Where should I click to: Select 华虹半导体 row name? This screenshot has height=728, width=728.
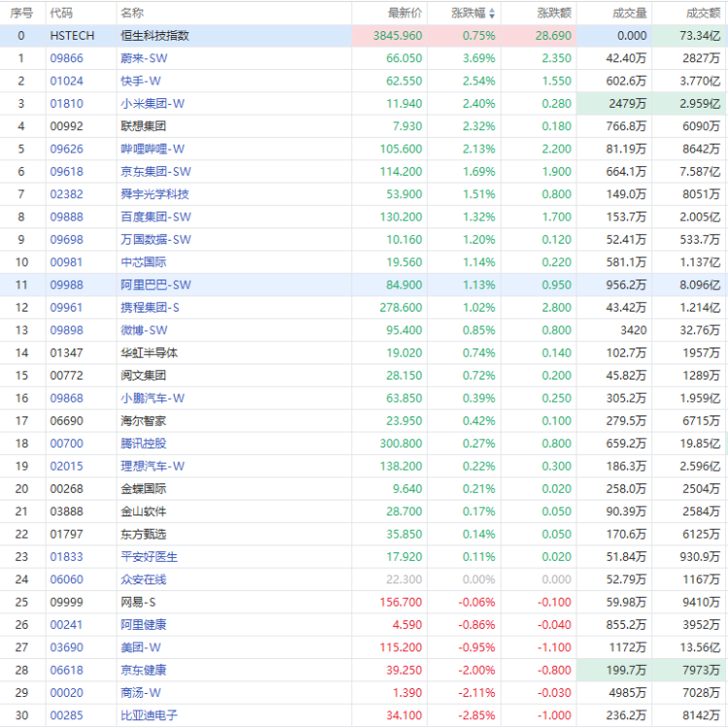point(149,353)
